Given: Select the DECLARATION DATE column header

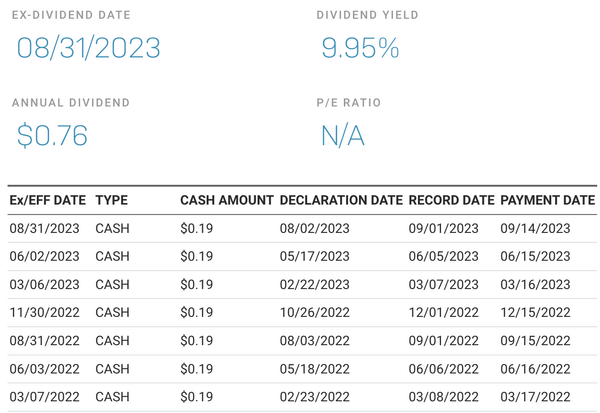Looking at the screenshot, I should [x=341, y=200].
